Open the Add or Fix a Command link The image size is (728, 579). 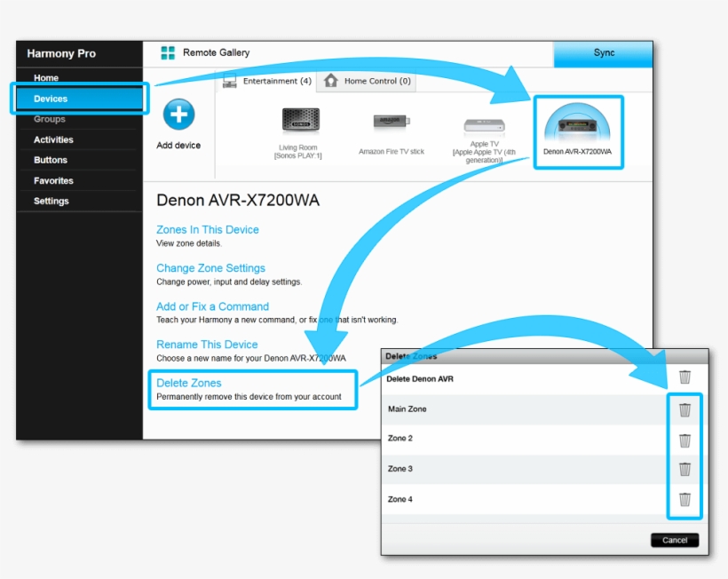tap(213, 306)
